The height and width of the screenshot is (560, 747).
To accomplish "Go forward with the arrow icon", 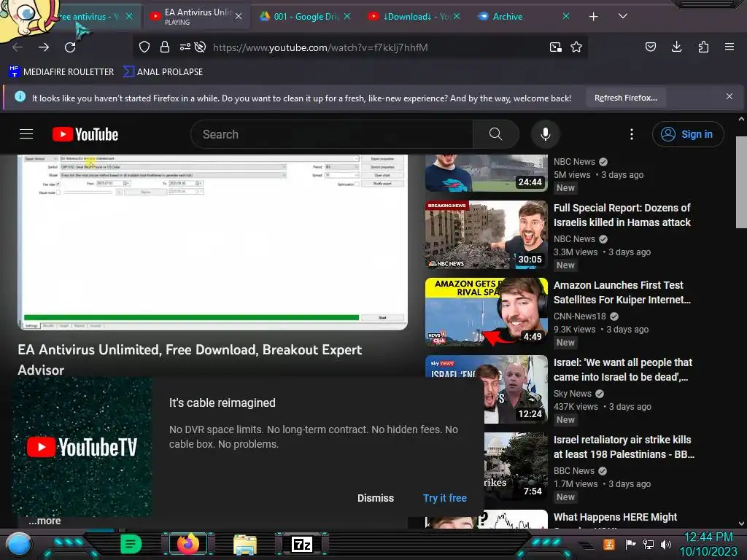I will pos(44,47).
